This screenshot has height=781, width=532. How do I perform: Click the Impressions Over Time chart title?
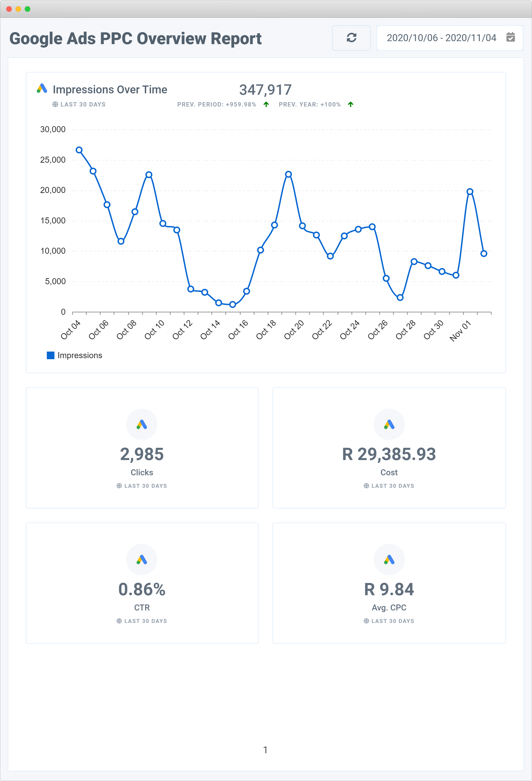pyautogui.click(x=110, y=90)
